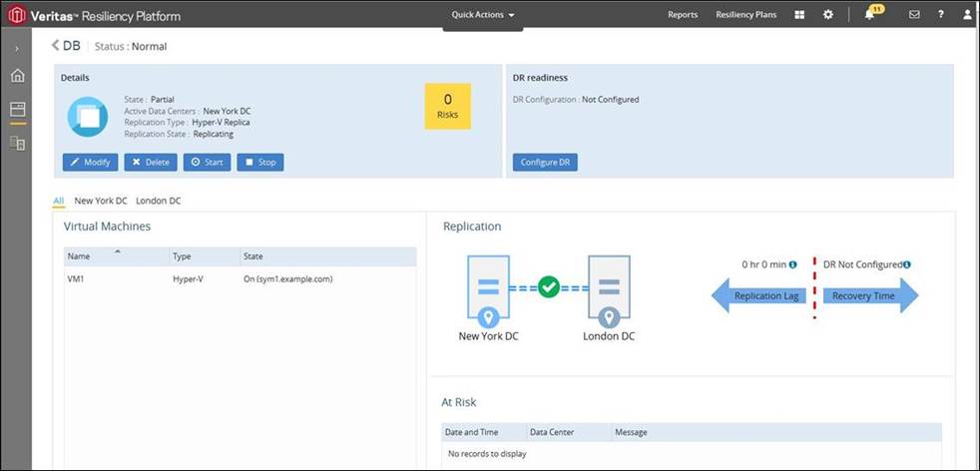Switch to the New York DC tab
The width and height of the screenshot is (980, 471).
click(x=101, y=201)
